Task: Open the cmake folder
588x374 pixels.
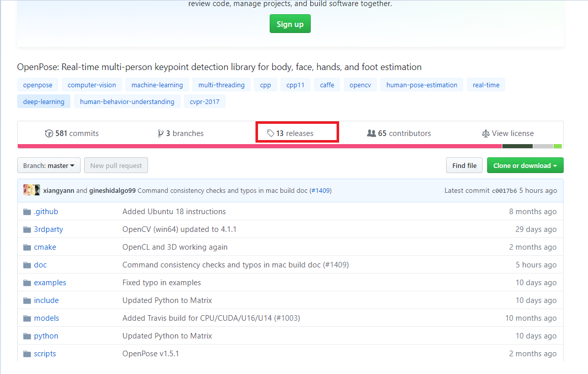Action: pyautogui.click(x=45, y=247)
